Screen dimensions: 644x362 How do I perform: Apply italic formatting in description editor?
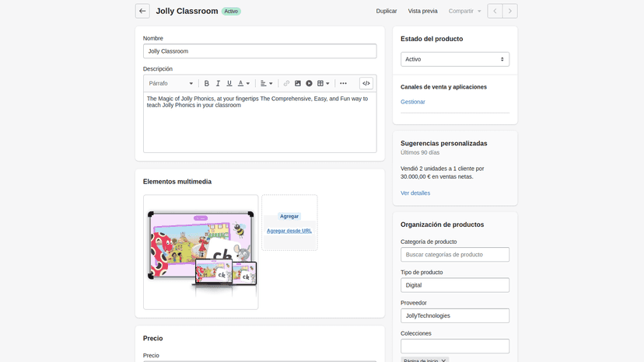click(218, 83)
